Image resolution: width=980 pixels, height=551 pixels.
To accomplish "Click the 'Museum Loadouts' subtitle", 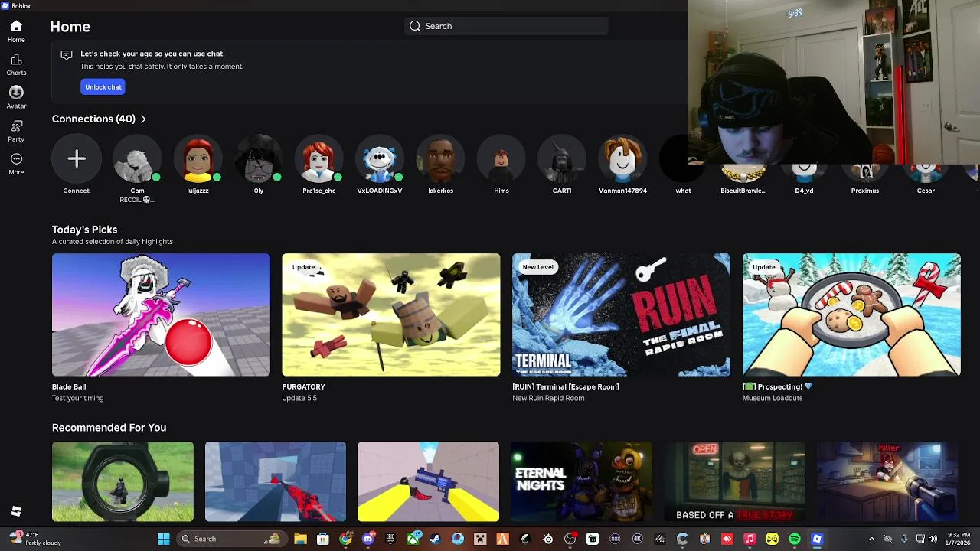I will (x=773, y=398).
